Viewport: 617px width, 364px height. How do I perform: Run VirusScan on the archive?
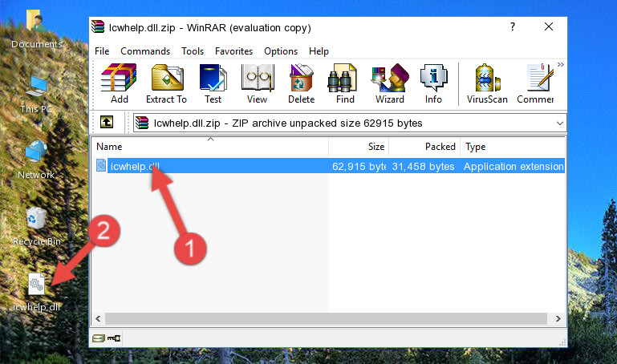click(x=487, y=83)
